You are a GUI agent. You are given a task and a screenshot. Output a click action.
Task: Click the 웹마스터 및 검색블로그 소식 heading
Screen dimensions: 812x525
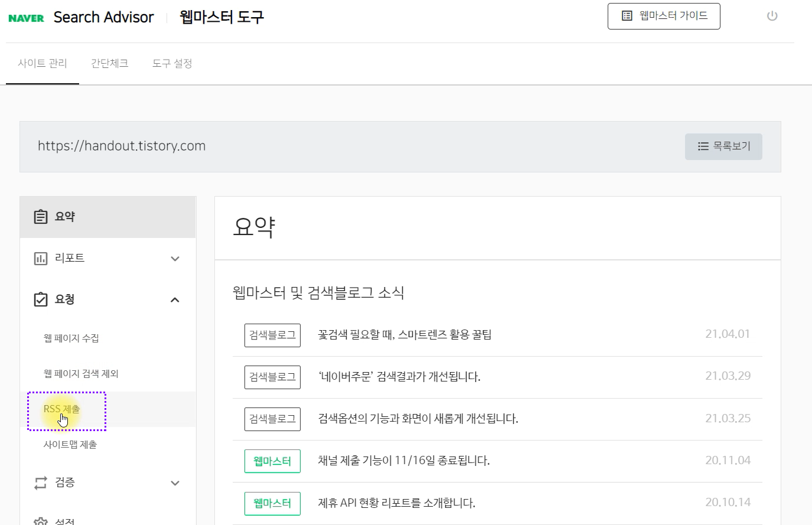click(x=318, y=293)
